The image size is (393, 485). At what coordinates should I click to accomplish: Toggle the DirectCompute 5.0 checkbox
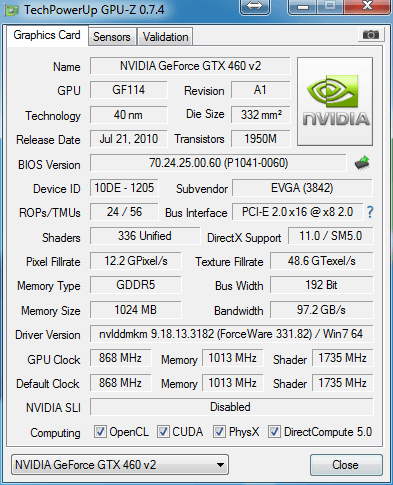tap(274, 432)
